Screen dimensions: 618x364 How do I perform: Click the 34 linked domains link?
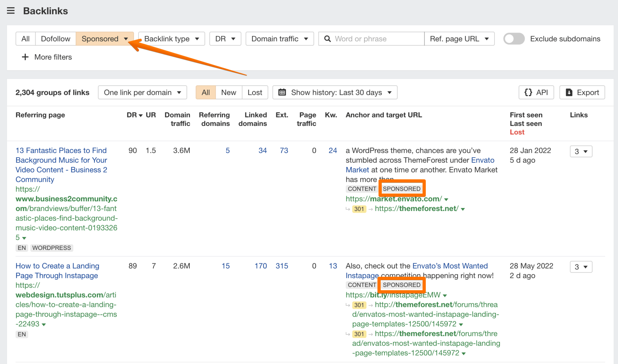[x=263, y=150]
